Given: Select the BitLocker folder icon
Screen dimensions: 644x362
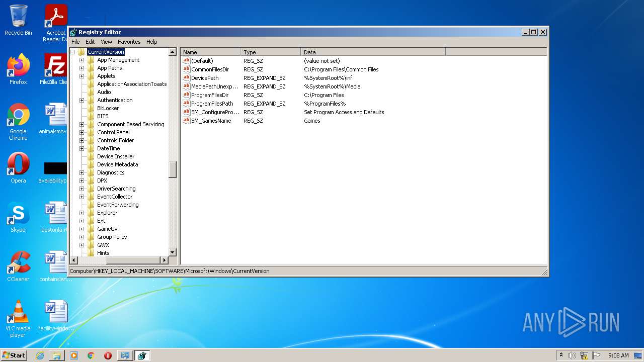Looking at the screenshot, I should tap(91, 108).
